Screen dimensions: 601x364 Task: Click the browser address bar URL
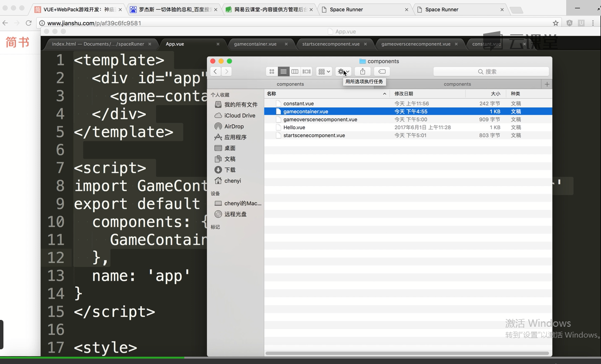pos(94,23)
